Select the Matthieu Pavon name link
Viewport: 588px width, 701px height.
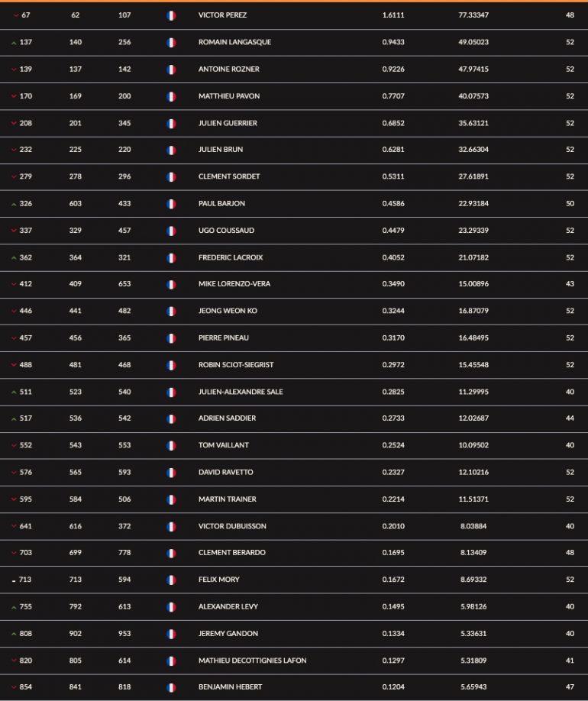coord(229,96)
